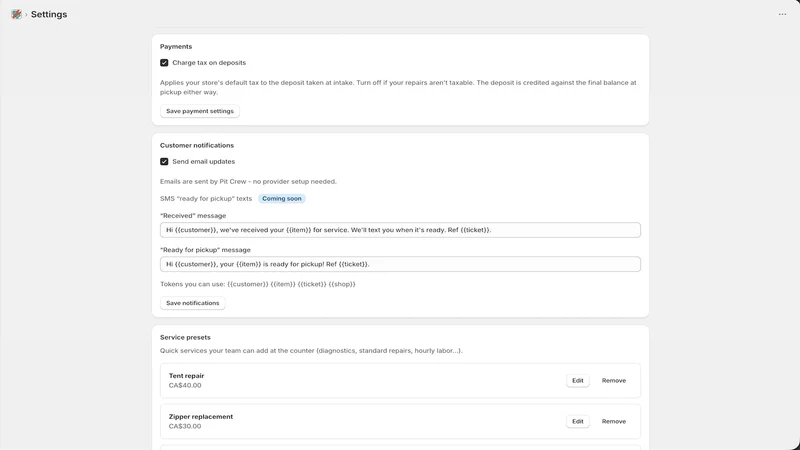This screenshot has width=800, height=450.
Task: Click Save payment settings button
Action: 199,111
